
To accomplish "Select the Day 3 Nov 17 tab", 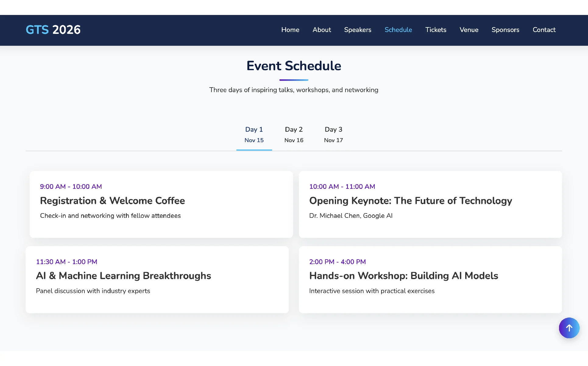I will [333, 135].
